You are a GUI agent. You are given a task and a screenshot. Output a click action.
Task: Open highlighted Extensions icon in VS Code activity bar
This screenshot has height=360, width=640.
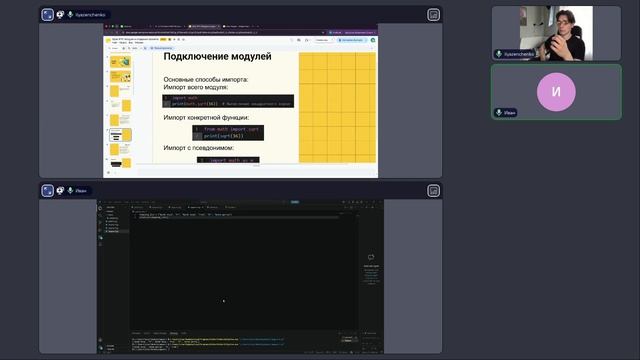pos(100,238)
